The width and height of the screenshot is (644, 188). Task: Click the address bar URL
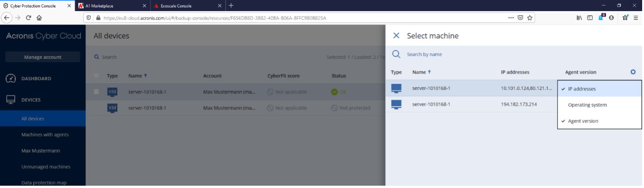(x=215, y=18)
